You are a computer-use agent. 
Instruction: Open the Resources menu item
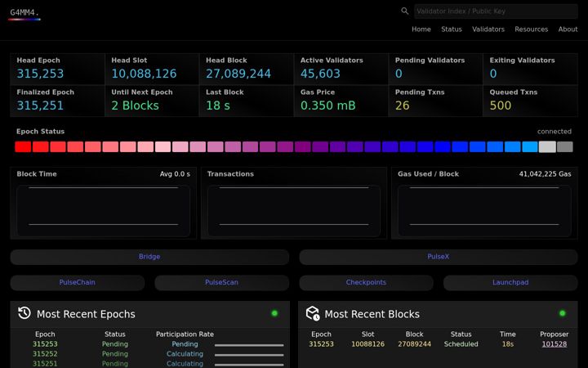[x=532, y=29]
